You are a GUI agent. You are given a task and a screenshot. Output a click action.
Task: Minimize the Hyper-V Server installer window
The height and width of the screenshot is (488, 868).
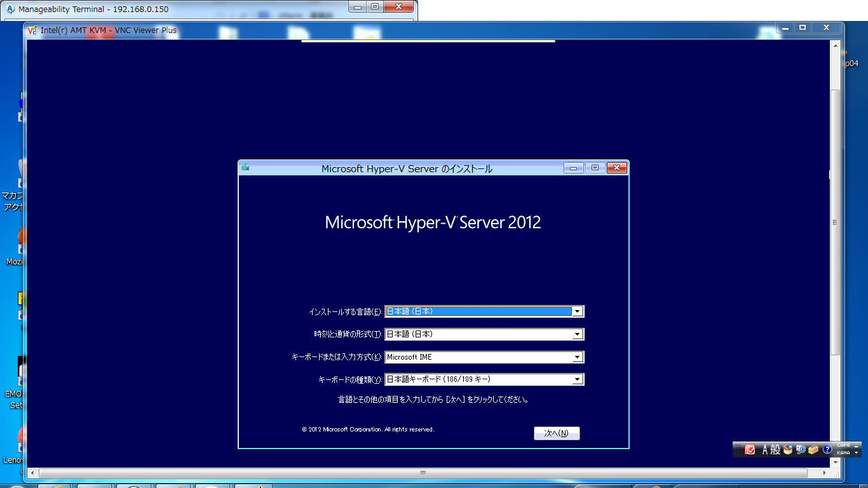coord(573,168)
